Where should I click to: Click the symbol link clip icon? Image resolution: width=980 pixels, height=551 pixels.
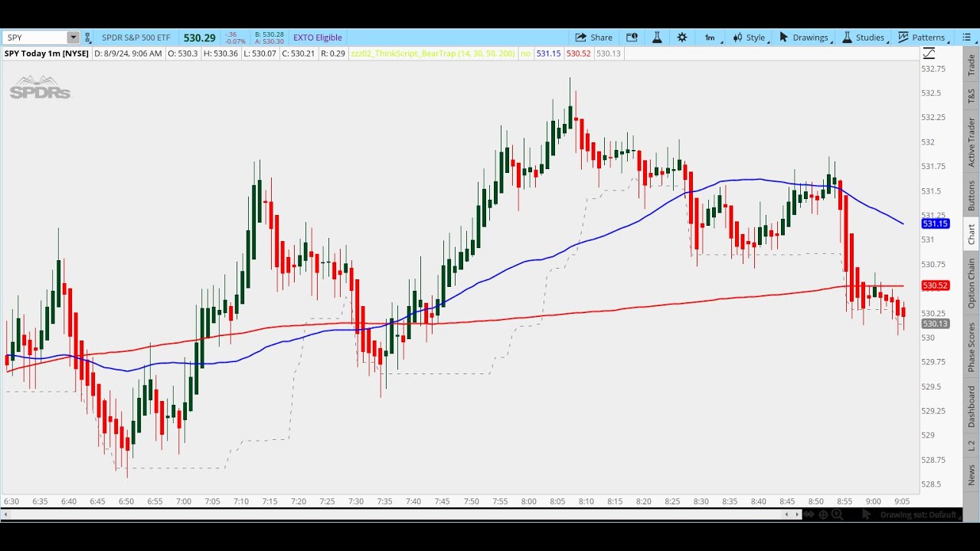click(x=87, y=37)
